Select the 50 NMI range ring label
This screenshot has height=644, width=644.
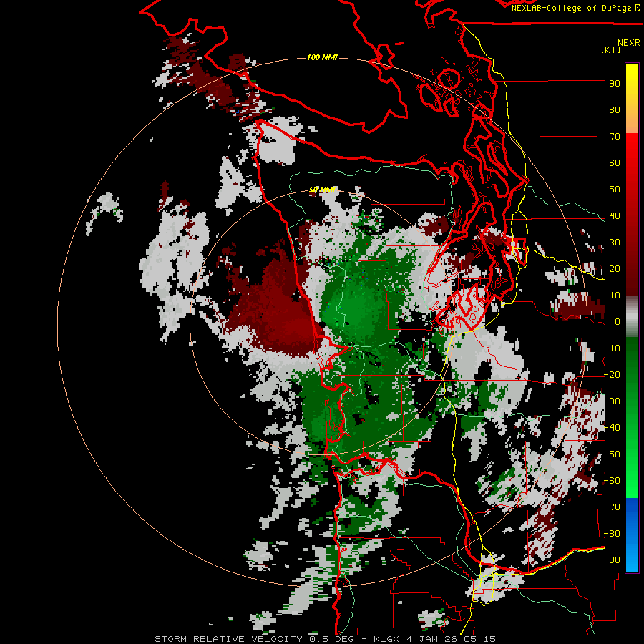[x=323, y=190]
